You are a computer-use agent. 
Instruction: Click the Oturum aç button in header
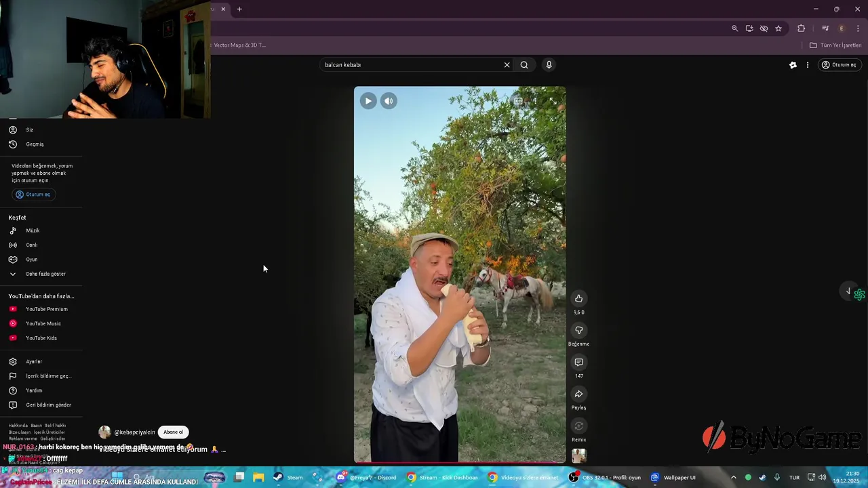[x=839, y=65]
